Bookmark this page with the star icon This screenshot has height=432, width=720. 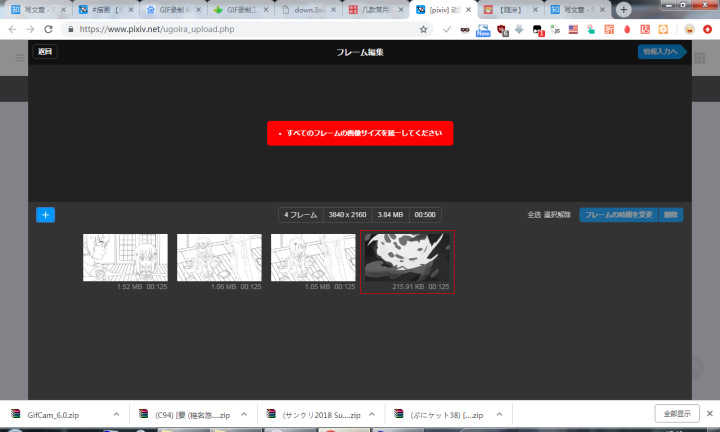click(x=423, y=29)
